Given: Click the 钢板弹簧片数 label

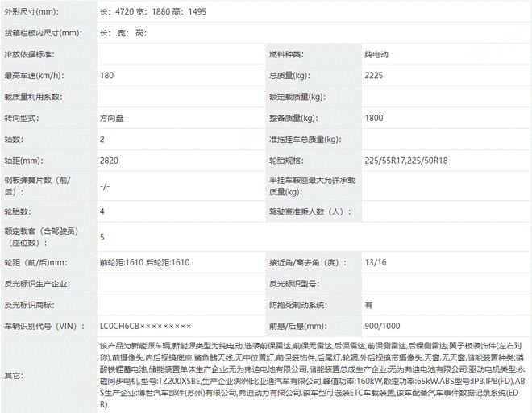Looking at the screenshot, I should point(37,186).
